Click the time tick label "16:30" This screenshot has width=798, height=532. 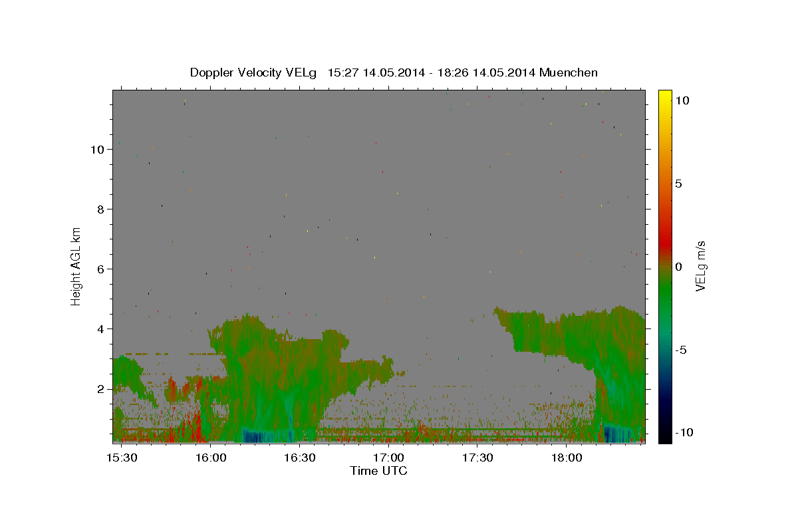300,458
